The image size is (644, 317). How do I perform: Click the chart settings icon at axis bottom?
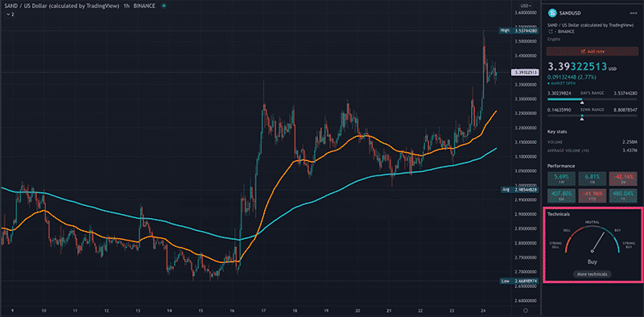[x=525, y=311]
